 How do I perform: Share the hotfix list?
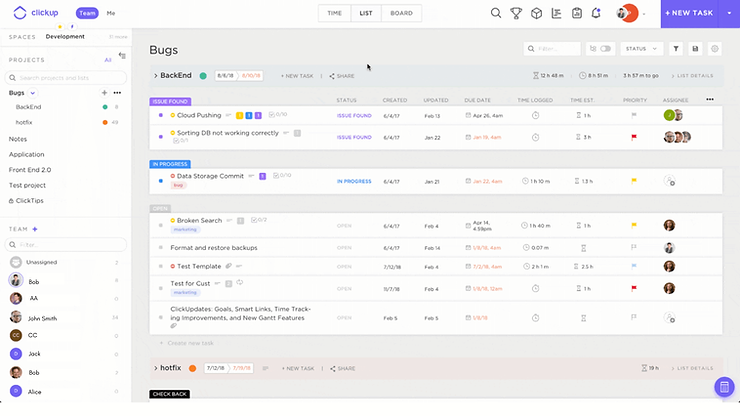(x=343, y=368)
